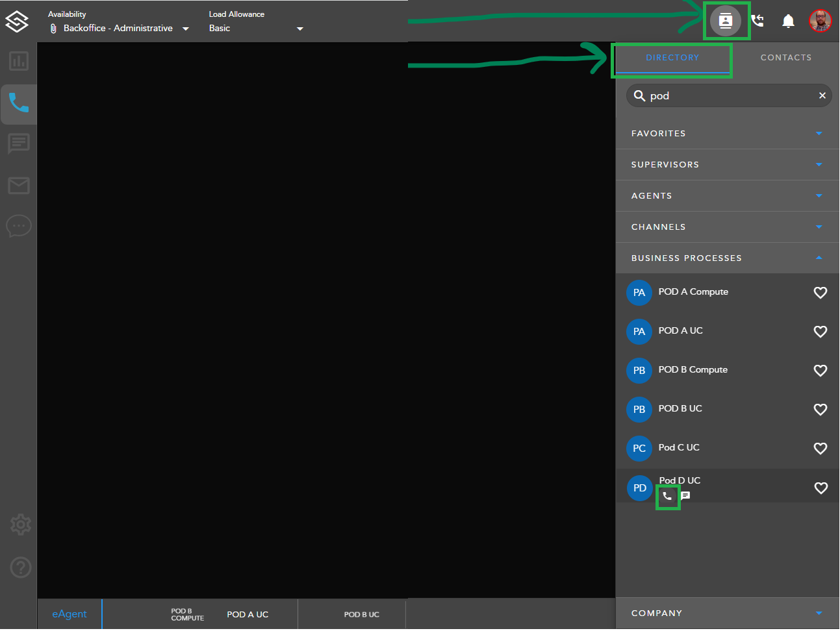Click the call history phone icon
The image size is (840, 631).
coord(757,21)
